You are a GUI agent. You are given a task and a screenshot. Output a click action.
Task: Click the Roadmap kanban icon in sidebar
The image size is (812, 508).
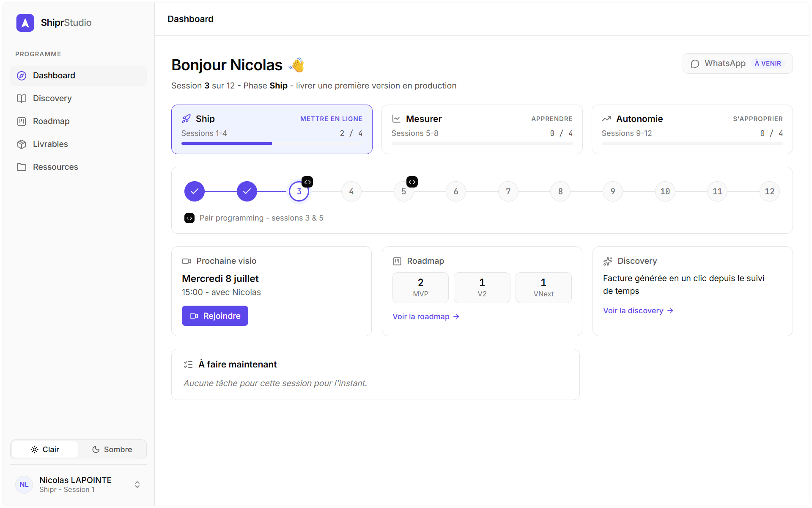(22, 121)
